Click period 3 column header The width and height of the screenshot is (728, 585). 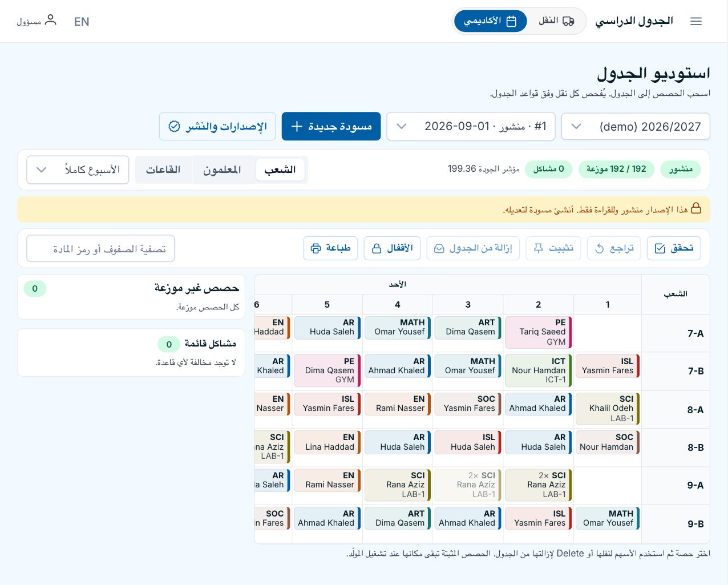click(x=468, y=305)
